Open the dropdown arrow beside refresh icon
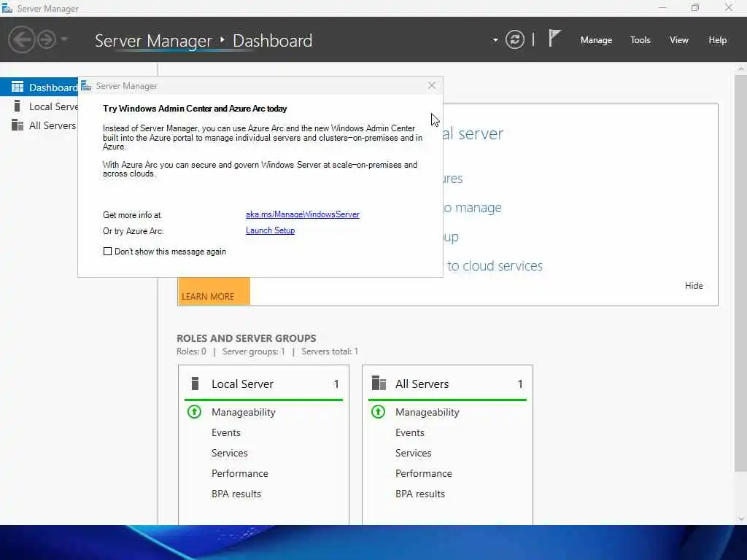This screenshot has width=747, height=560. point(495,40)
